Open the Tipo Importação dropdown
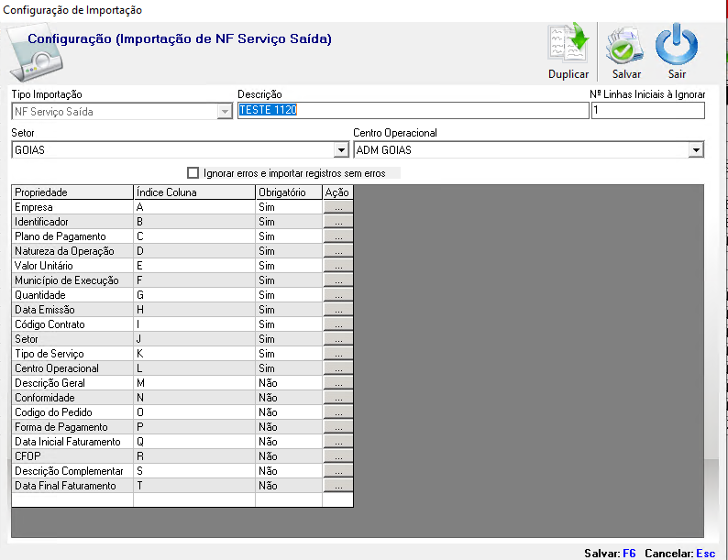 (225, 111)
